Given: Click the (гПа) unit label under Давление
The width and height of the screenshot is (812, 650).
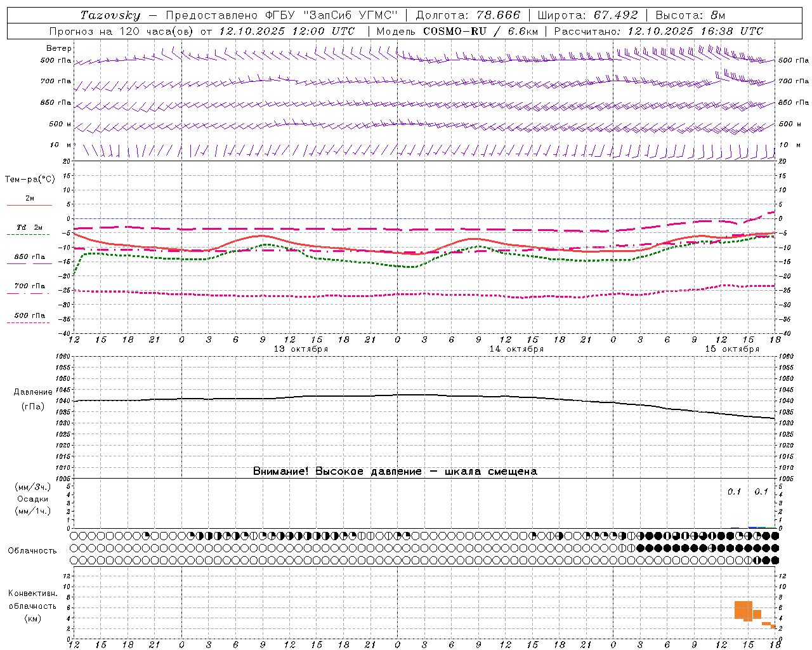Looking at the screenshot, I should point(33,407).
